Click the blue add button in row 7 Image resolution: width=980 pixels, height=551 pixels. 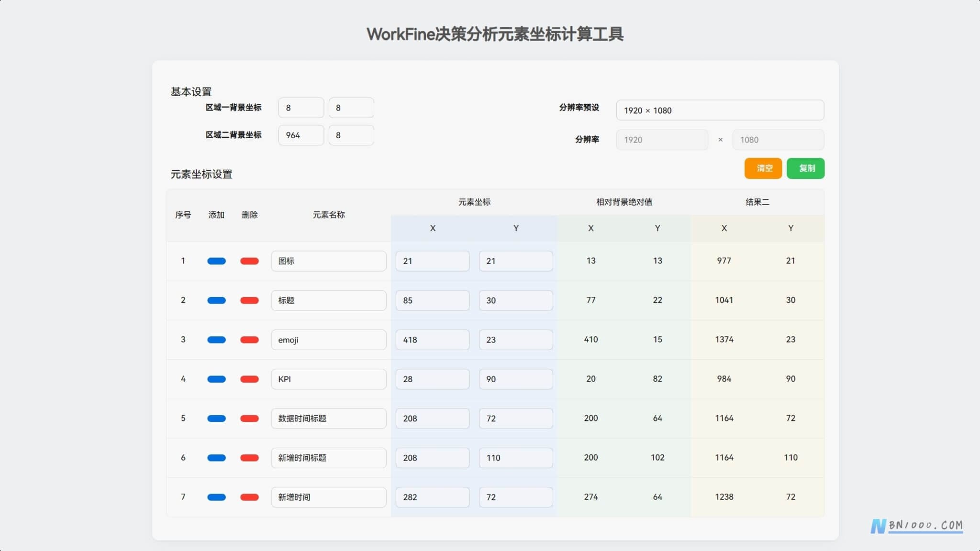(216, 497)
